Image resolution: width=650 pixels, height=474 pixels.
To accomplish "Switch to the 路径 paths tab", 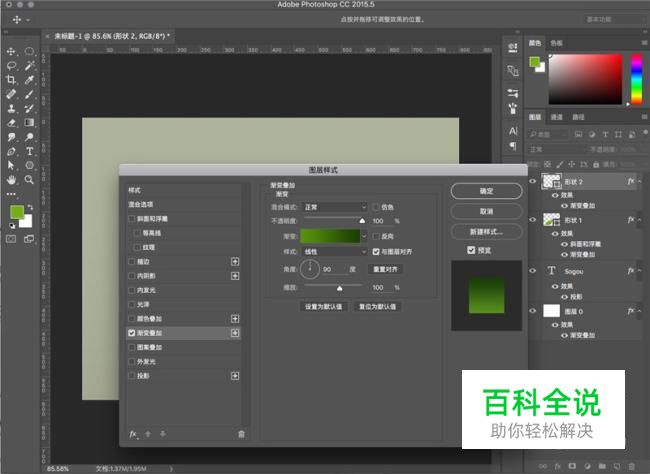I will point(578,117).
